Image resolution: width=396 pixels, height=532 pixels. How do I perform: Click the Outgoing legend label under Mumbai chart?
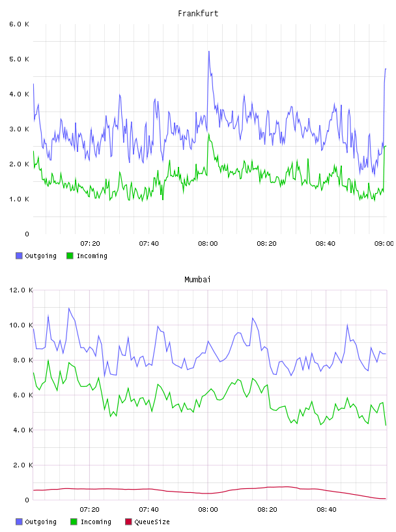tap(40, 522)
